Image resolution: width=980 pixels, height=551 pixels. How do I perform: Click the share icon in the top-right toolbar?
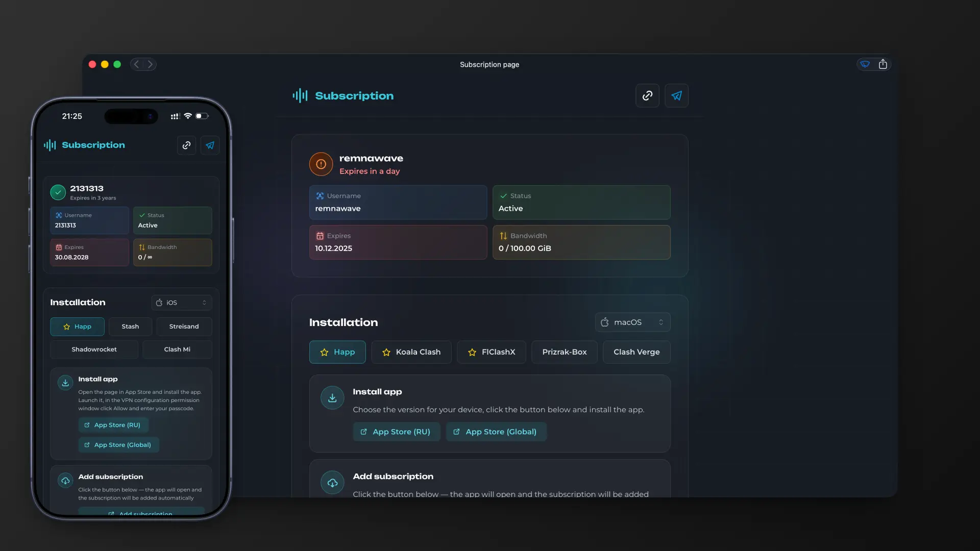(x=884, y=64)
